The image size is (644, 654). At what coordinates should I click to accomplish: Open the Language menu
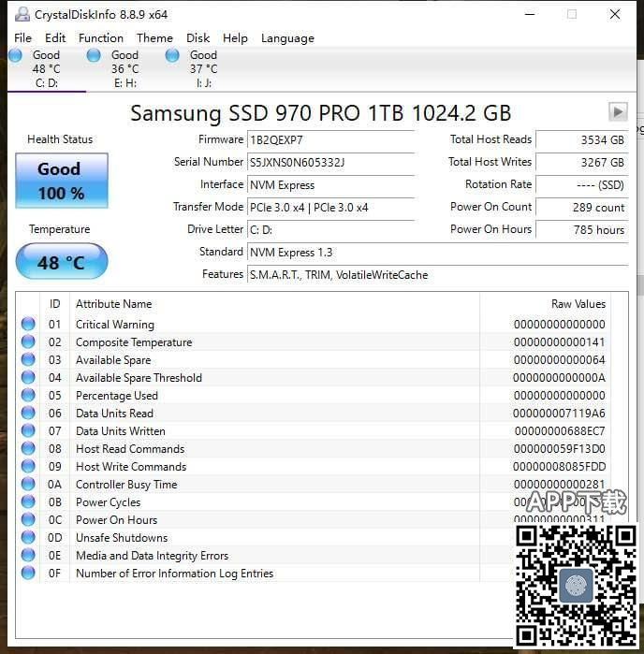[287, 38]
